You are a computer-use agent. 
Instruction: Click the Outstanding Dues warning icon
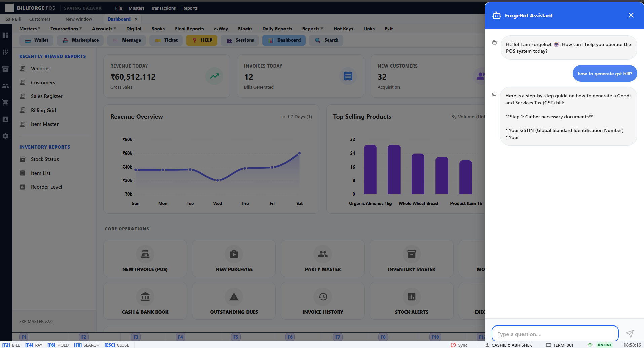coord(234,297)
